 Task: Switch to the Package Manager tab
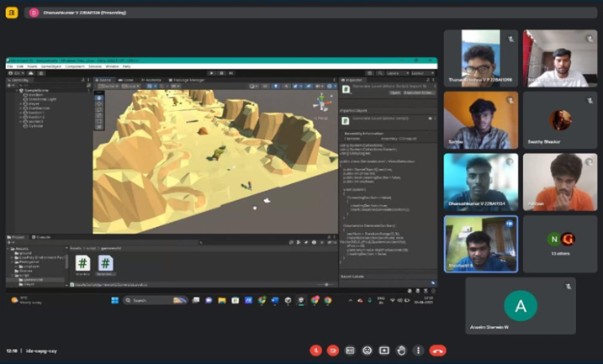(x=187, y=80)
